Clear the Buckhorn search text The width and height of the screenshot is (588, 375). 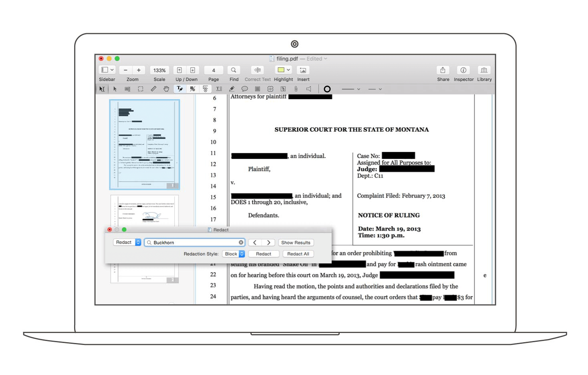point(241,243)
